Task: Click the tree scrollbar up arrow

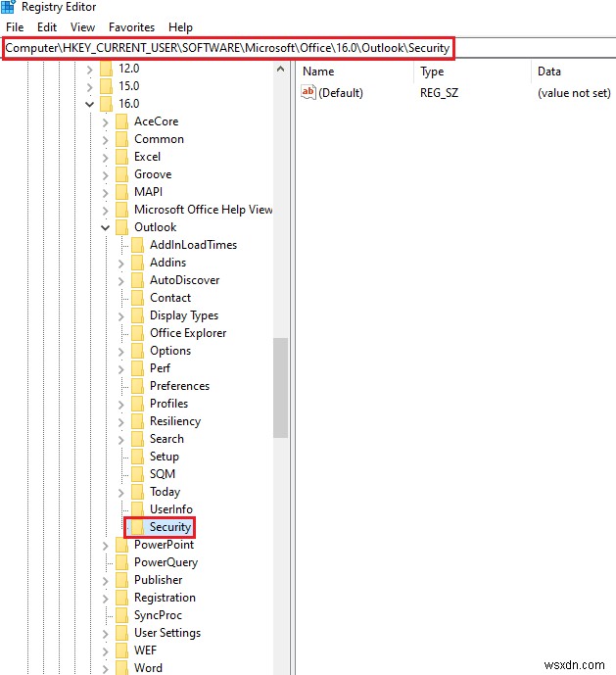Action: click(x=280, y=69)
